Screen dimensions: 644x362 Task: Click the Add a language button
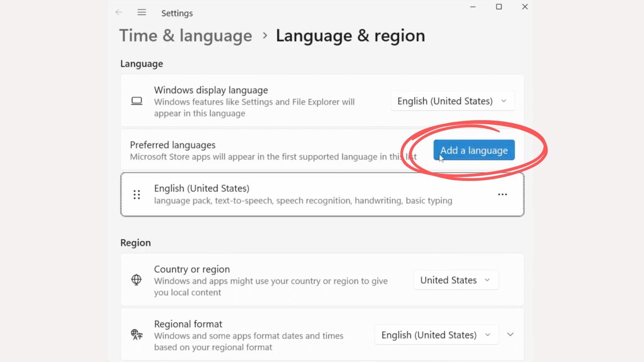[x=474, y=150]
